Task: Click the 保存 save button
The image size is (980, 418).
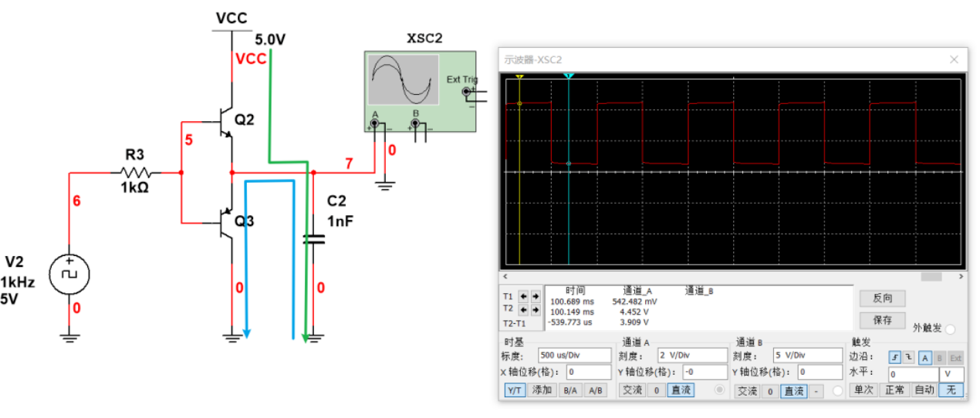Action: pyautogui.click(x=882, y=319)
